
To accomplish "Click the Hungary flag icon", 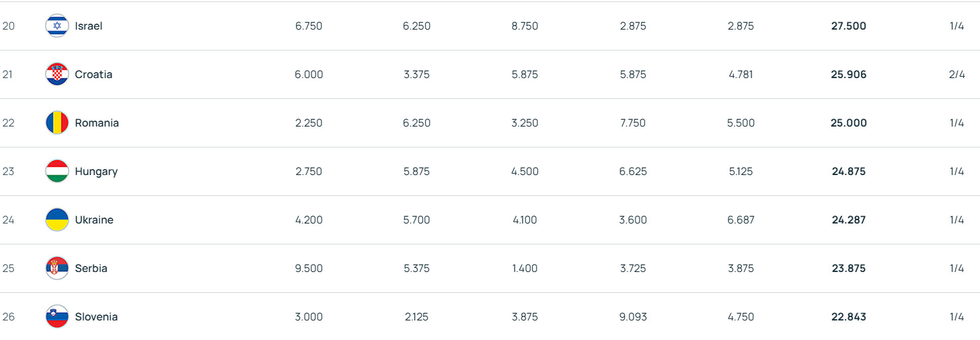I will [56, 171].
